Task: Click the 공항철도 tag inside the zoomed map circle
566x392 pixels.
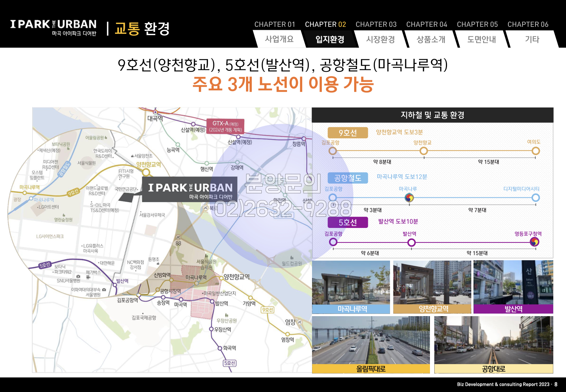Action: (x=64, y=169)
